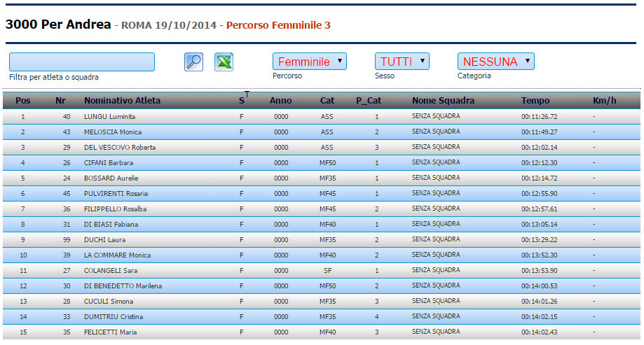Open the Sesso dropdown showing TUTTI
The height and width of the screenshot is (345, 644).
tap(402, 62)
